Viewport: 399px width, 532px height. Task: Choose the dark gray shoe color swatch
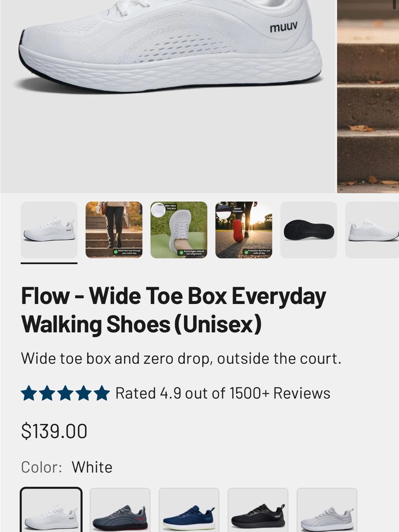pyautogui.click(x=120, y=510)
